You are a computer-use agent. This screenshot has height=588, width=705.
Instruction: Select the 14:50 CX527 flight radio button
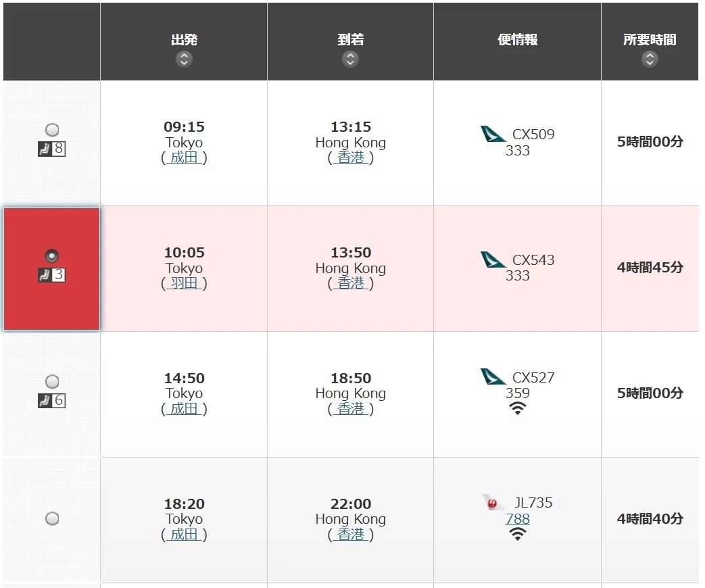click(52, 382)
